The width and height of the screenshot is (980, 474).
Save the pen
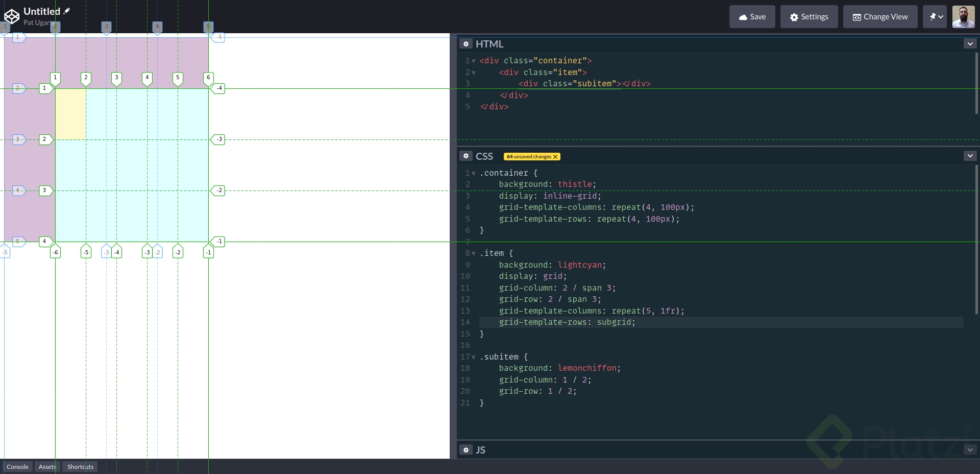click(x=751, y=16)
